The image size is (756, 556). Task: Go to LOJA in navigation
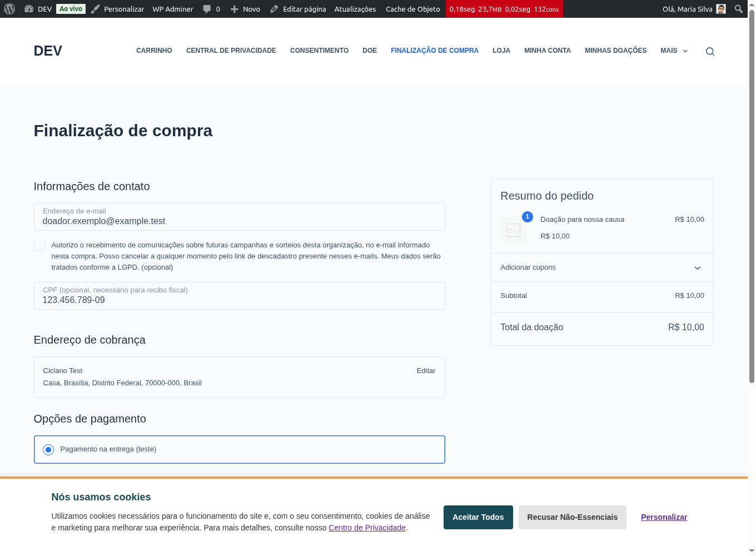[x=501, y=51]
